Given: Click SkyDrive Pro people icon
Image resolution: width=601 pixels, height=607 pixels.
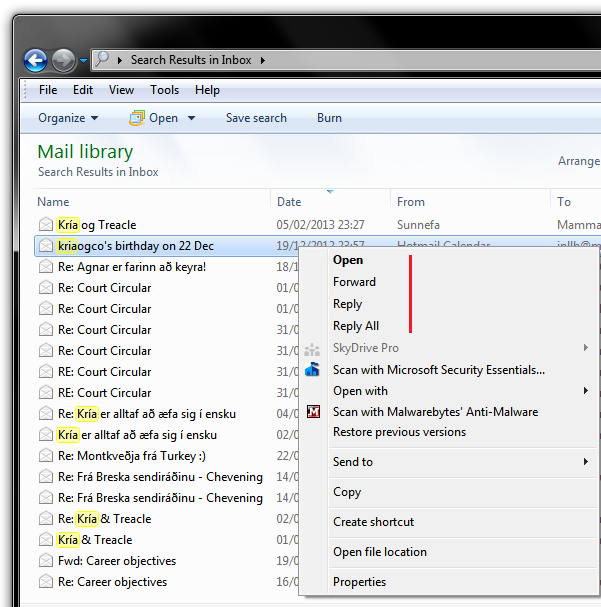Looking at the screenshot, I should pyautogui.click(x=312, y=349).
